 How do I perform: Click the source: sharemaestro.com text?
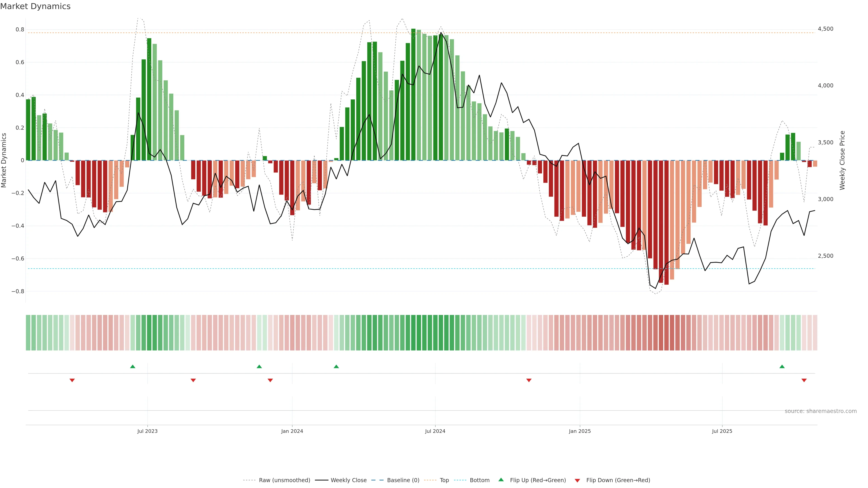(x=821, y=411)
